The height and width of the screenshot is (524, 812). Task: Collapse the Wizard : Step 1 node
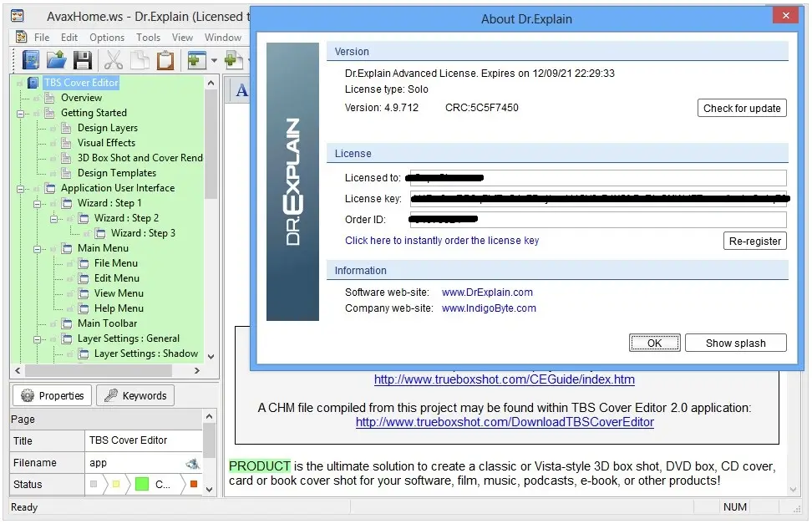[x=38, y=204]
